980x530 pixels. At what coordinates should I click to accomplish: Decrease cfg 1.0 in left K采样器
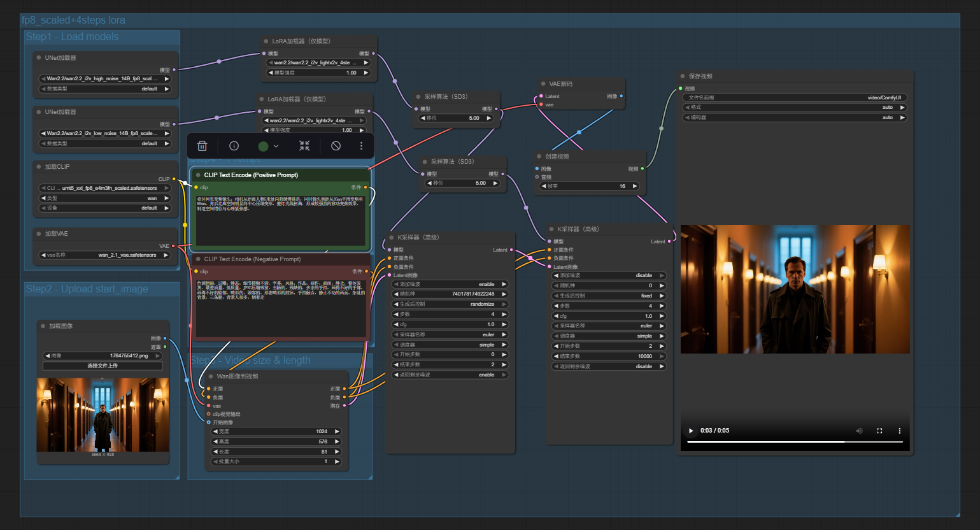click(x=397, y=324)
